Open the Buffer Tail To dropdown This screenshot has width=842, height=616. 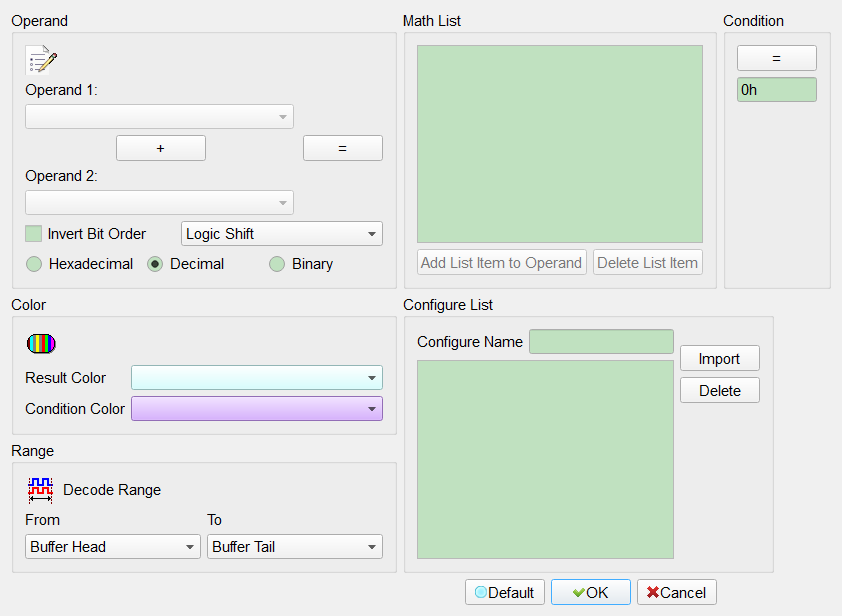295,547
